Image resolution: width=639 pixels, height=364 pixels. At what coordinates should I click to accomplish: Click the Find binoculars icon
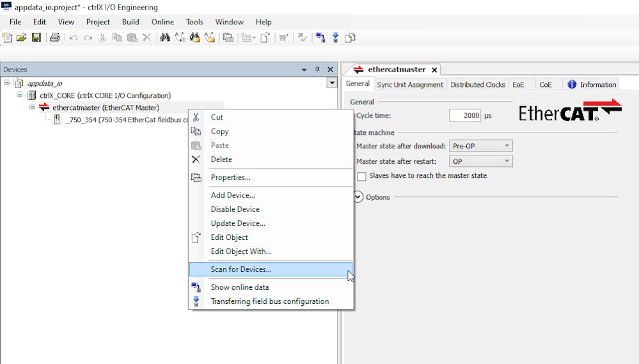165,38
